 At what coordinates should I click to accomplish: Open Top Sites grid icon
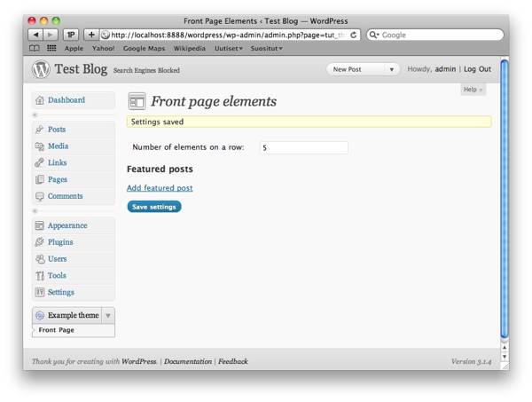click(51, 48)
